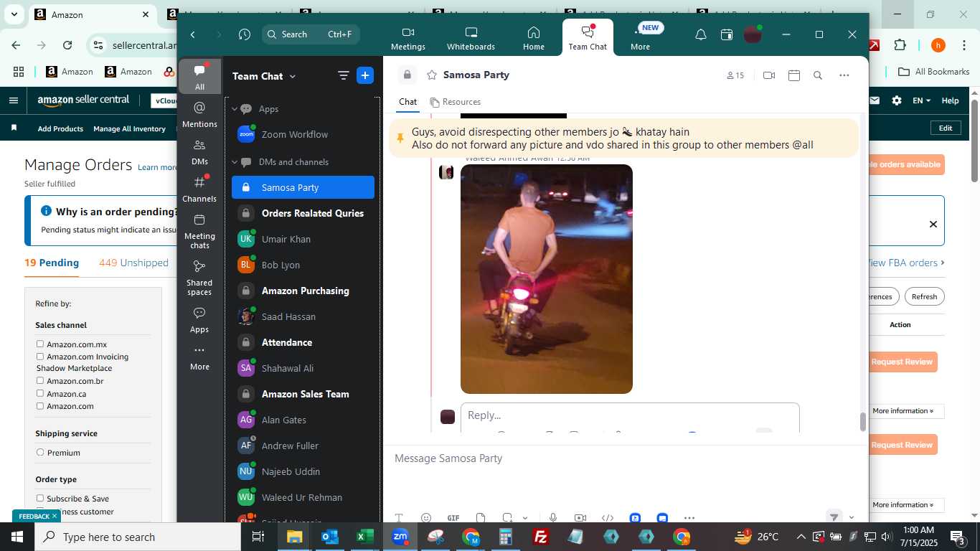Open the screenshot options dropdown arrow

point(525,518)
